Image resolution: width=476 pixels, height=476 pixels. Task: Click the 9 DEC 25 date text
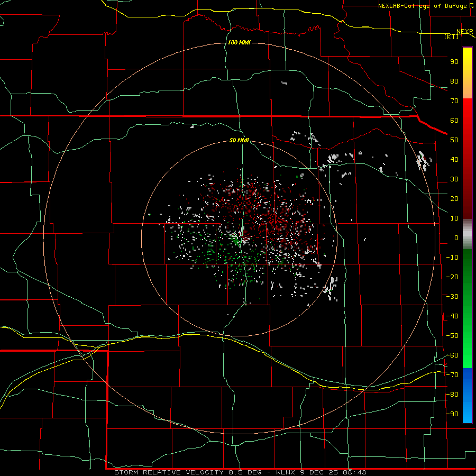tap(319, 472)
